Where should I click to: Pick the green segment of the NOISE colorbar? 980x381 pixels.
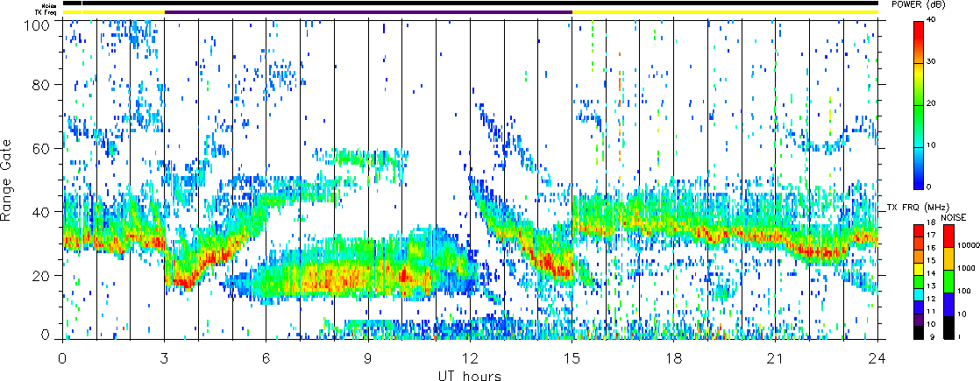click(x=950, y=280)
